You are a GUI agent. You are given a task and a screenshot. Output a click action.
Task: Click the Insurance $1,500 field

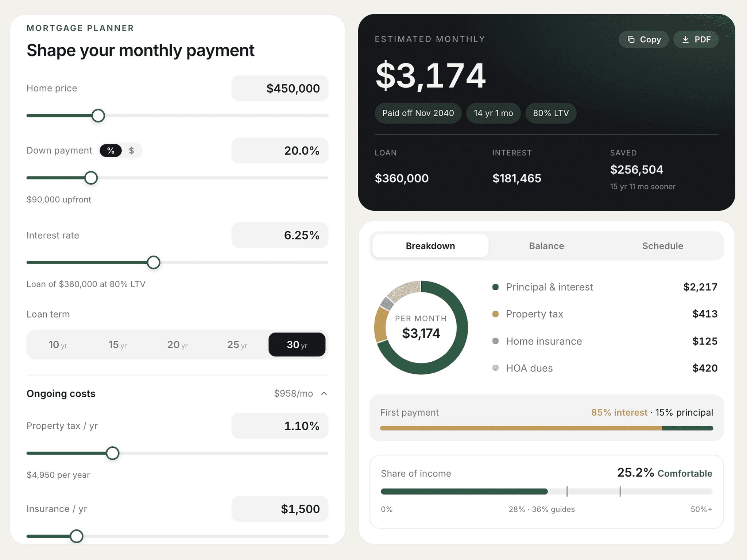(x=280, y=509)
